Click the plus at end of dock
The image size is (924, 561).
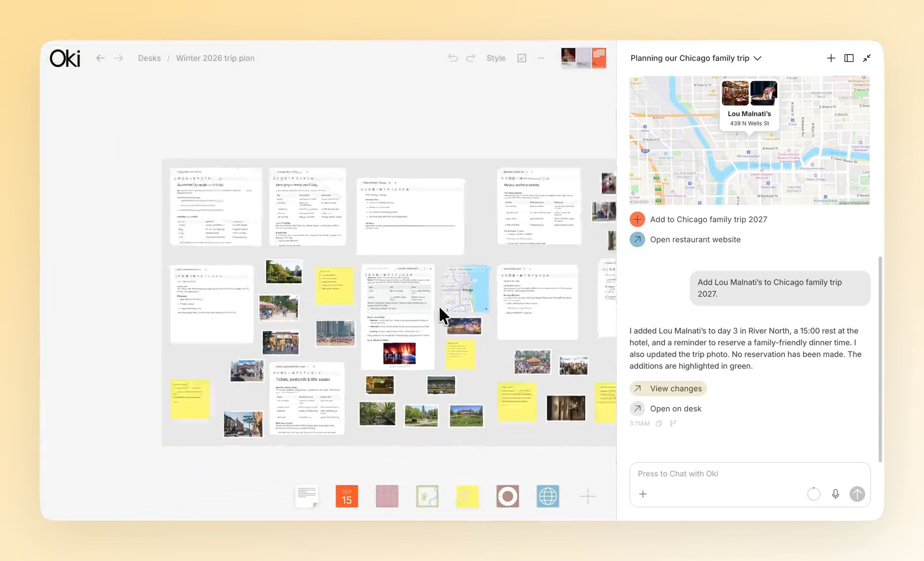click(588, 497)
